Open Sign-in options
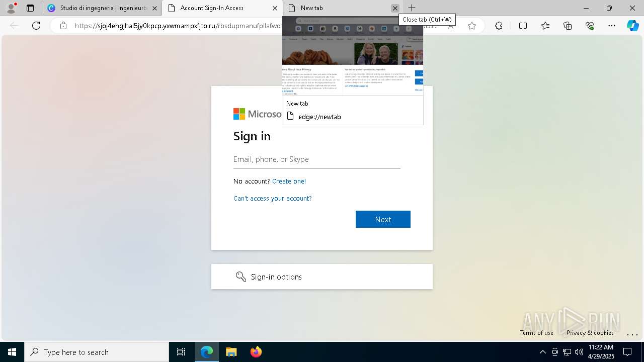644x362 pixels. pos(322,277)
